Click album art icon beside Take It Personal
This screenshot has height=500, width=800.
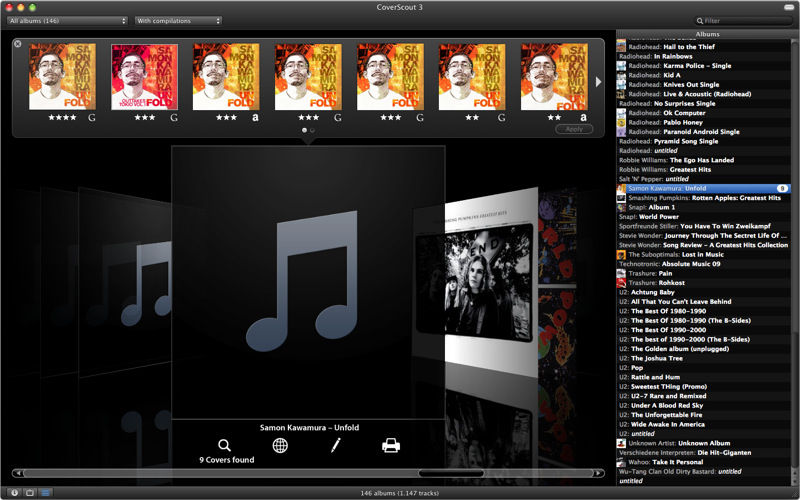pos(621,462)
